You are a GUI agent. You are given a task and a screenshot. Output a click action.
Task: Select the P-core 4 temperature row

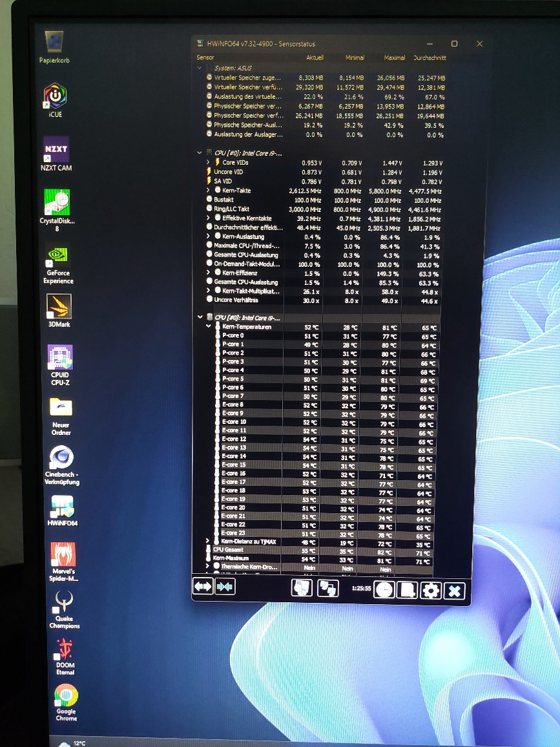pyautogui.click(x=327, y=371)
